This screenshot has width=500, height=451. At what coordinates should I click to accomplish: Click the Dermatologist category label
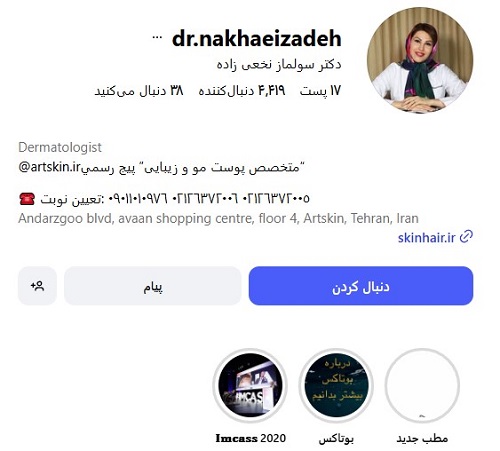60,147
